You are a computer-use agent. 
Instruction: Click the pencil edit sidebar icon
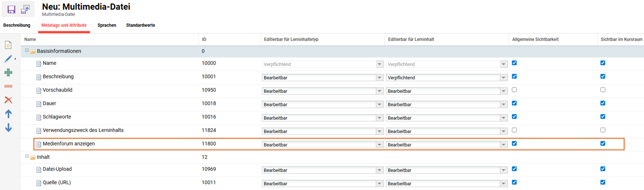8,59
